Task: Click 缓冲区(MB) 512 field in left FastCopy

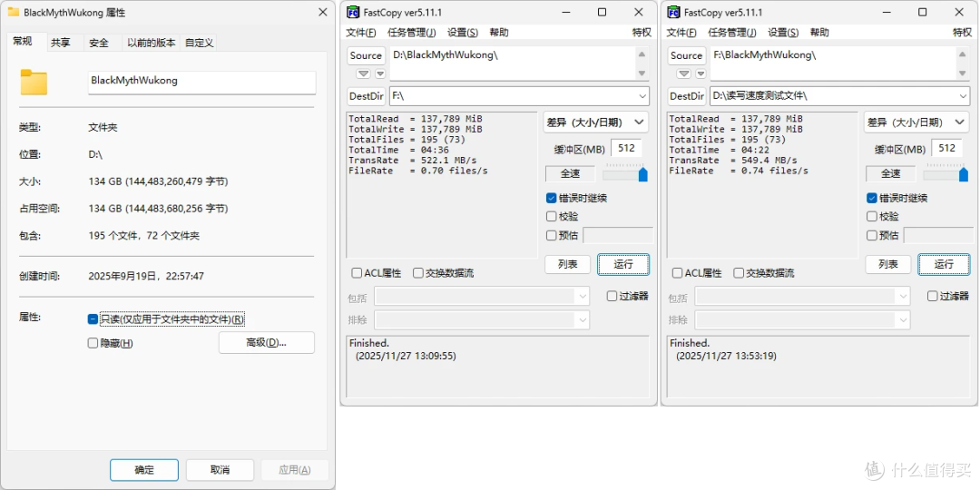Action: (626, 149)
